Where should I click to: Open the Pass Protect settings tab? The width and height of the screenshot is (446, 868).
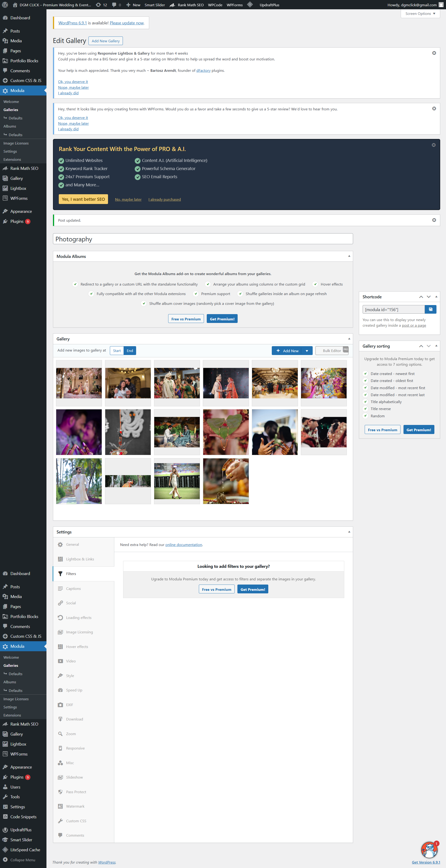click(76, 792)
